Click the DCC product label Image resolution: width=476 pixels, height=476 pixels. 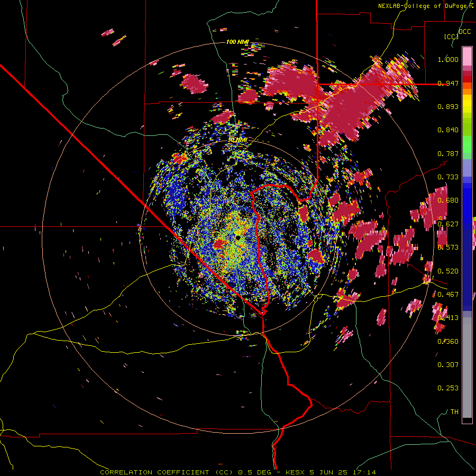[x=464, y=32]
